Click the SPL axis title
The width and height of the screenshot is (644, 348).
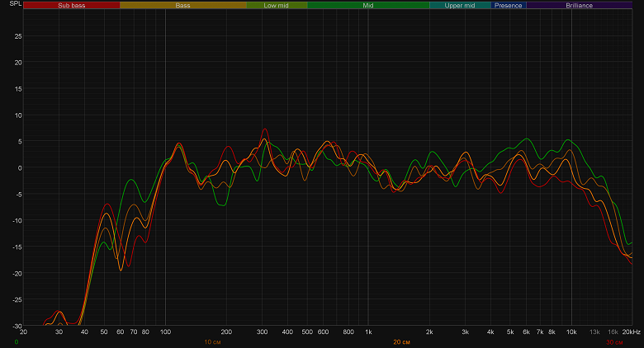tap(15, 3)
